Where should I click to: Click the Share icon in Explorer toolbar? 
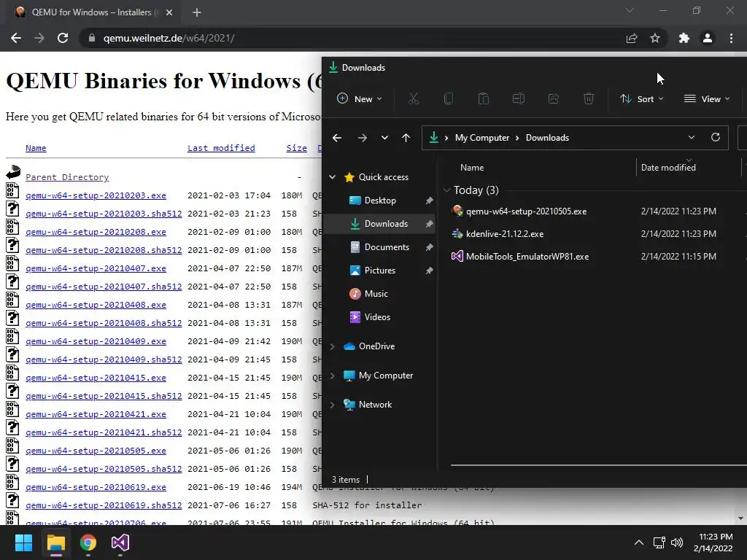[x=554, y=98]
